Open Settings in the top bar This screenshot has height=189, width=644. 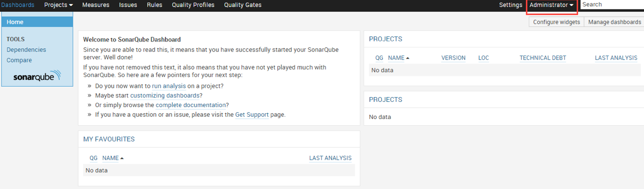pos(510,5)
